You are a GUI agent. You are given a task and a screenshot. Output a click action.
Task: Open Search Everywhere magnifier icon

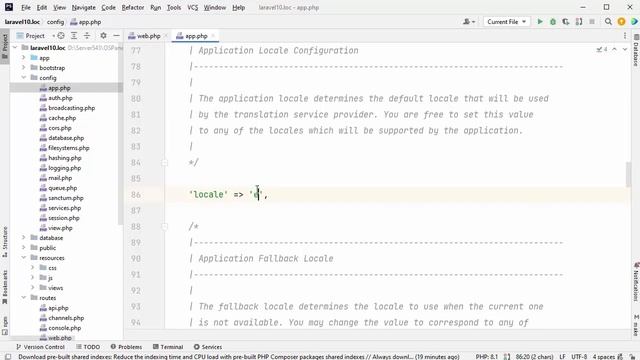click(x=608, y=22)
